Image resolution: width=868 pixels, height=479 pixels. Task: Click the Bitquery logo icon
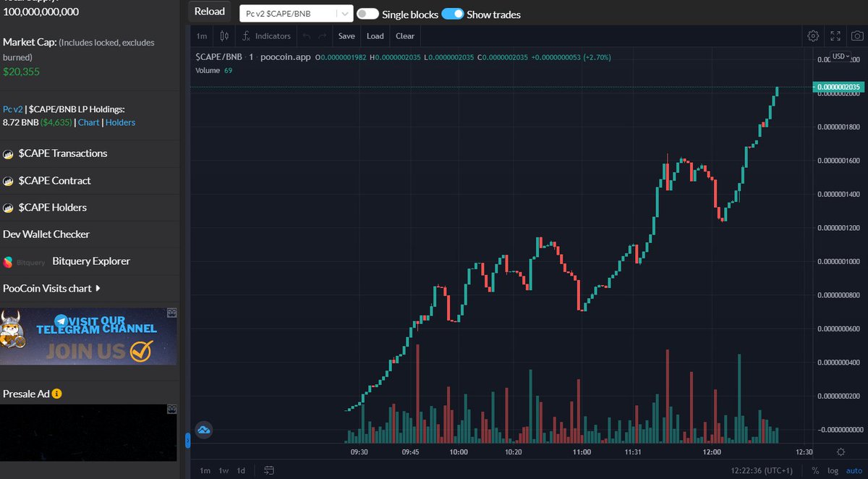[x=8, y=262]
